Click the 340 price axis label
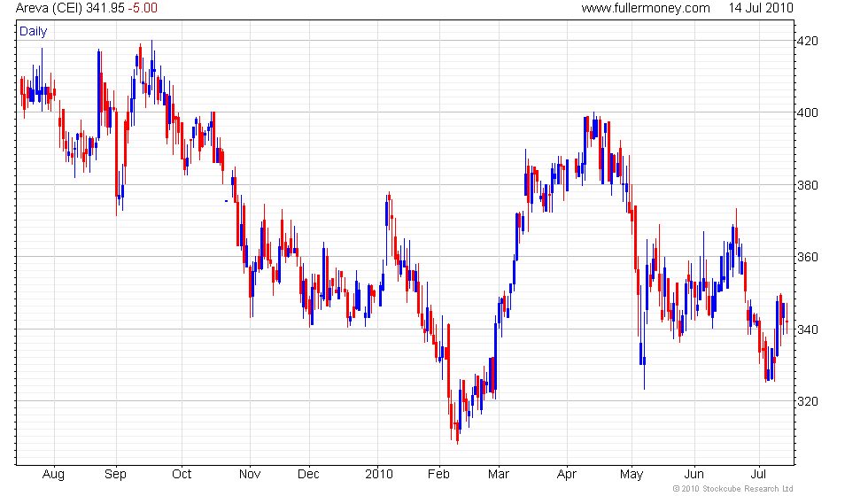The width and height of the screenshot is (868, 496). 807,329
